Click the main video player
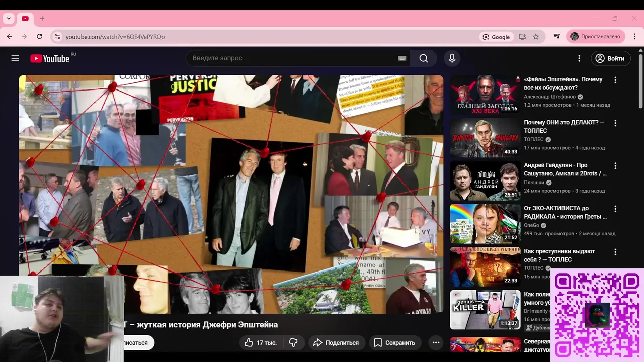This screenshot has height=362, width=644. 231,194
